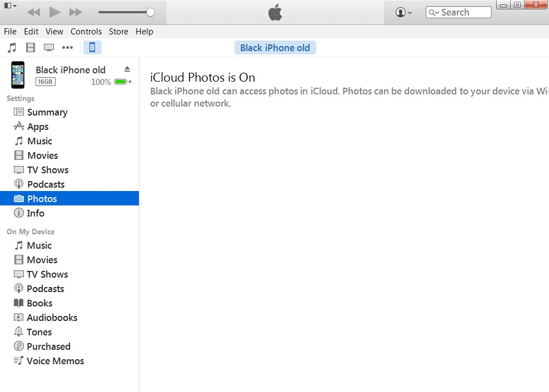
Task: Select Voice Memos under On My Device
Action: [x=54, y=360]
